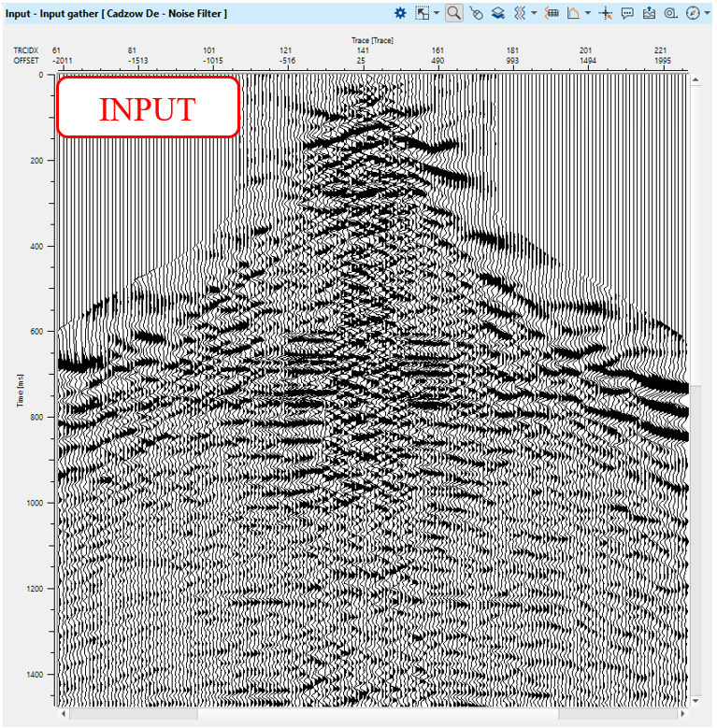Screen dimensions: 717x728
Task: Click the fit-to-window selection icon
Action: [x=423, y=13]
